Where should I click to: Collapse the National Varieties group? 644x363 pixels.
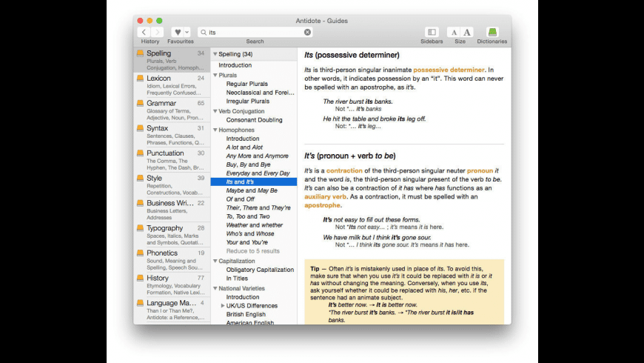coord(215,288)
